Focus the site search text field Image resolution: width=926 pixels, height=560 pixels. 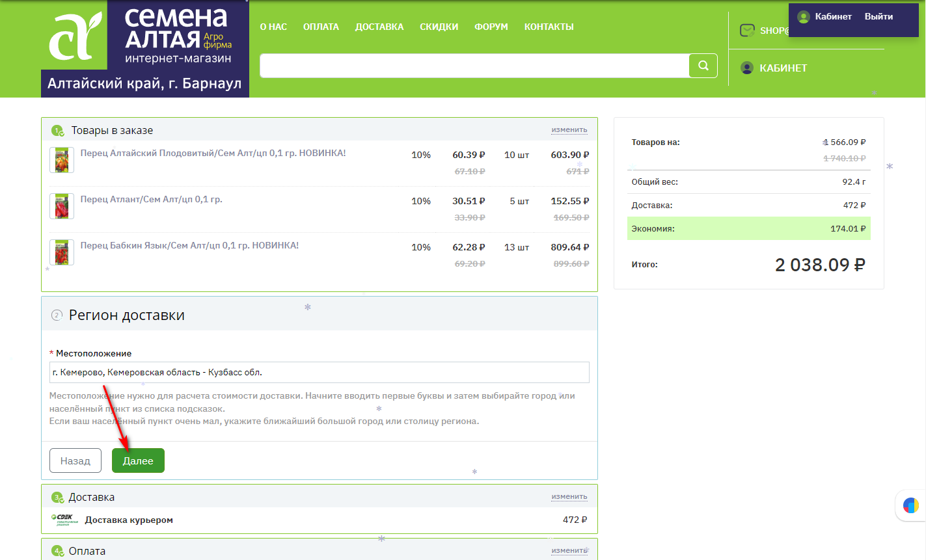pyautogui.click(x=474, y=66)
